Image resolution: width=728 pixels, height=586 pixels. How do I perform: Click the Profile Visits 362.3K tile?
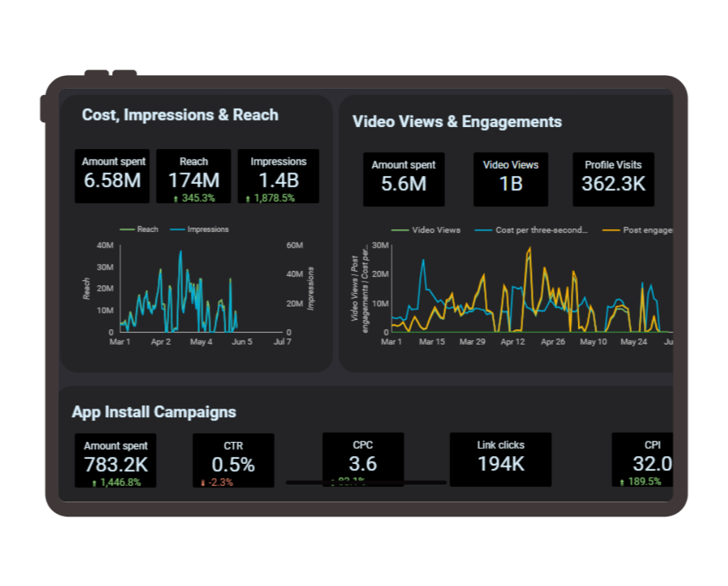coord(612,179)
